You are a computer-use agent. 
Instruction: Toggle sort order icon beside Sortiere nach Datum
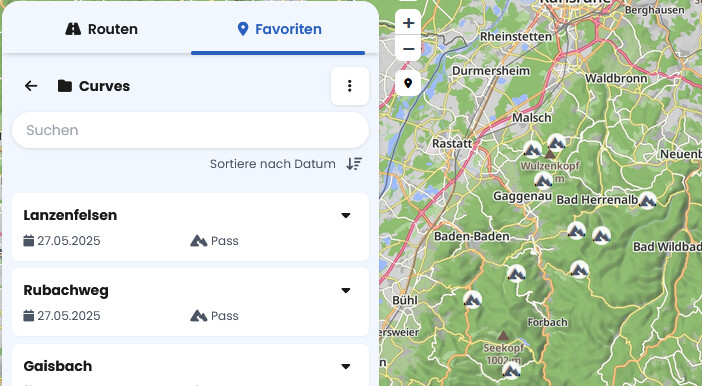[x=354, y=164]
